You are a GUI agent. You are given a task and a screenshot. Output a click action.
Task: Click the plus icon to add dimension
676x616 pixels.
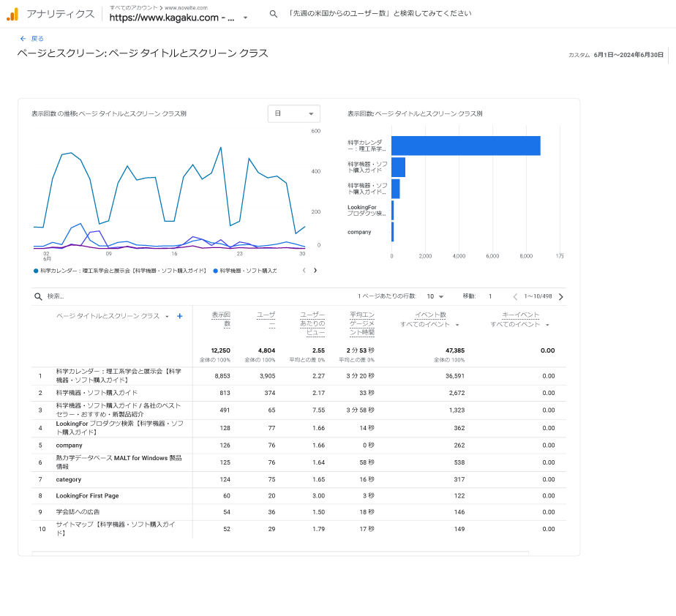coord(180,316)
